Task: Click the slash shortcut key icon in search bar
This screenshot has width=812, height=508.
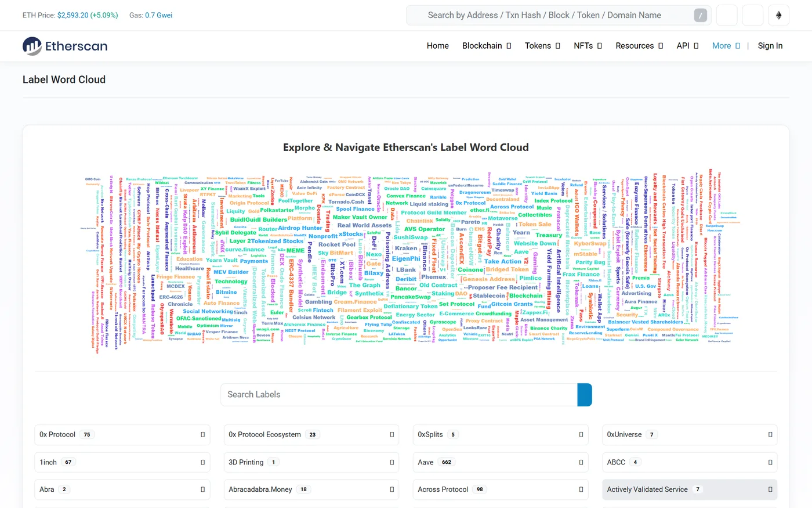Action: [701, 16]
